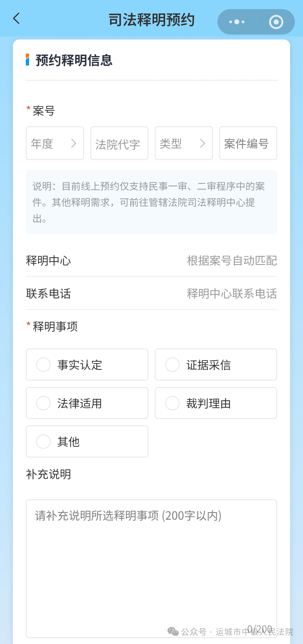This screenshot has height=644, width=303.
Task: Click the 案件编号 input field
Action: click(248, 143)
